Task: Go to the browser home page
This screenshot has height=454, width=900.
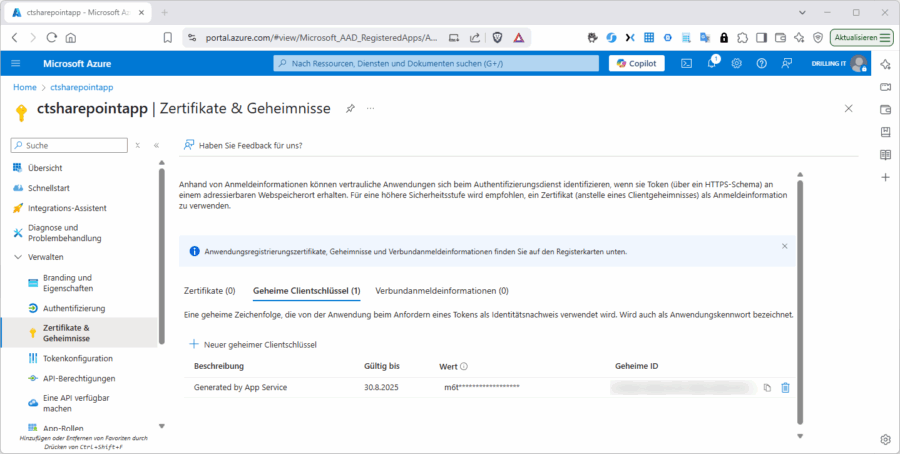Action: pos(71,38)
